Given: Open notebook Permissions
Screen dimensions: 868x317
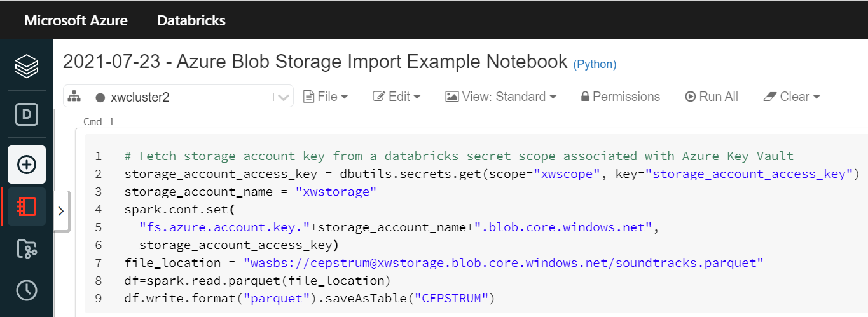Looking at the screenshot, I should pyautogui.click(x=620, y=97).
